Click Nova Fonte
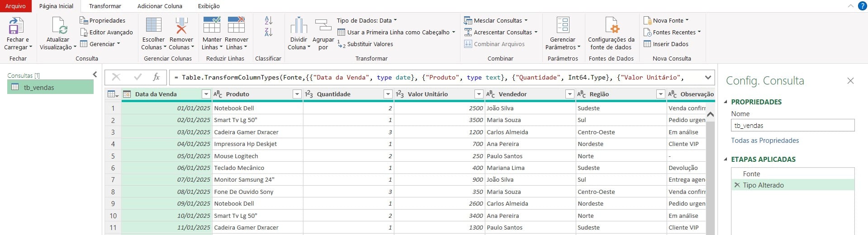Viewport: 868px width, 235px height. (666, 20)
